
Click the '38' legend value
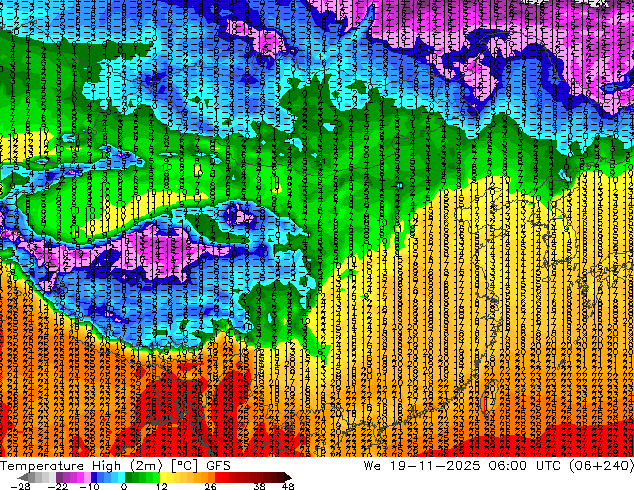260,486
